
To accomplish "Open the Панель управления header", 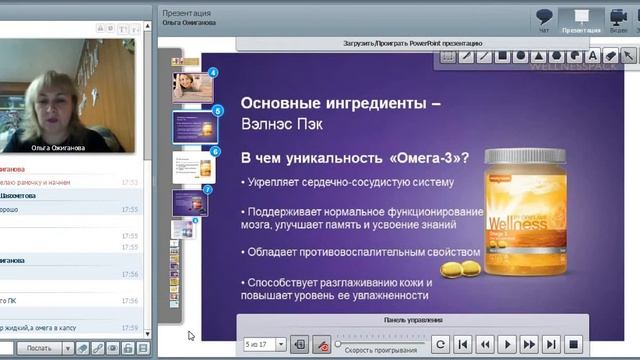I will pos(413,320).
